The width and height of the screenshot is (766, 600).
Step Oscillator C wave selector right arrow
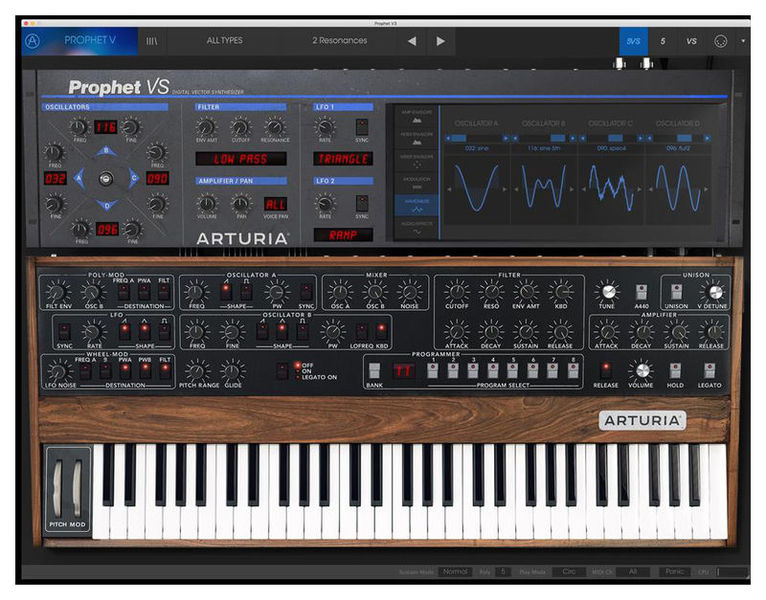pos(640,139)
